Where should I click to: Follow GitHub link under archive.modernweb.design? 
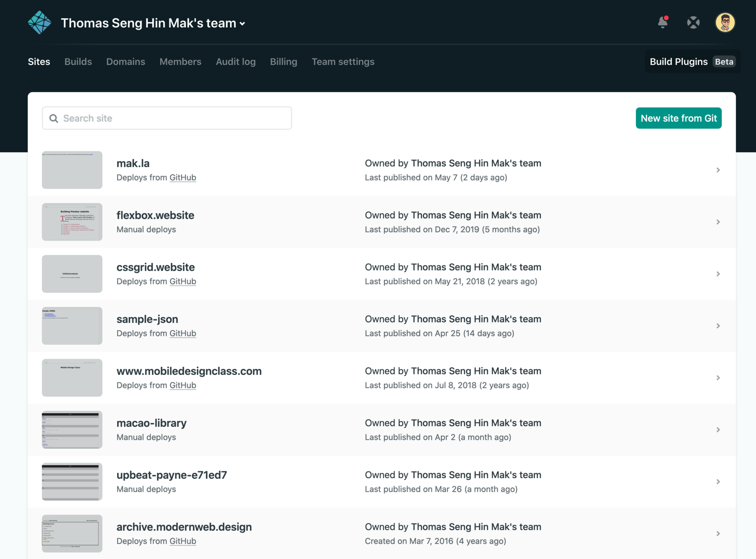pos(183,541)
